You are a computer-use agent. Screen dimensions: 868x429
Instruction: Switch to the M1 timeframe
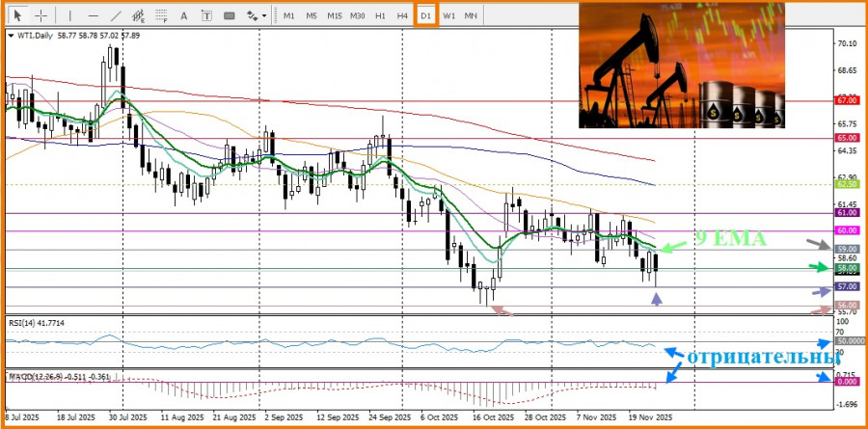pyautogui.click(x=288, y=15)
